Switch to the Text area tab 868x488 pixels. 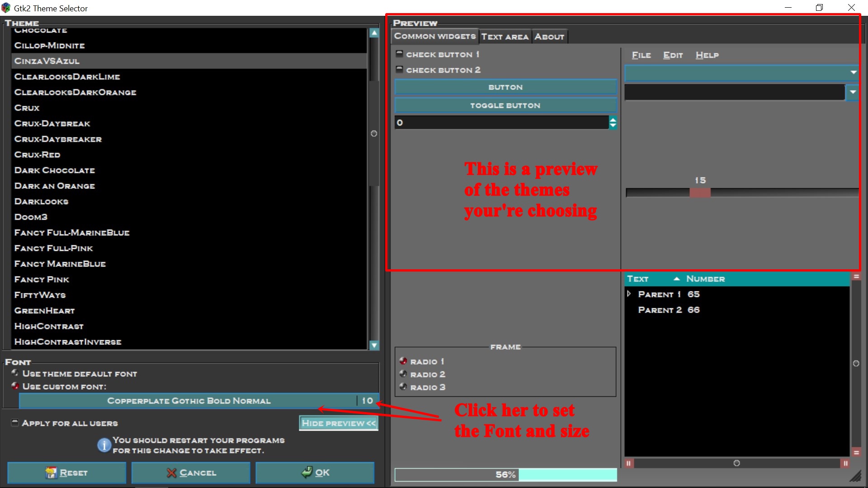click(x=505, y=36)
